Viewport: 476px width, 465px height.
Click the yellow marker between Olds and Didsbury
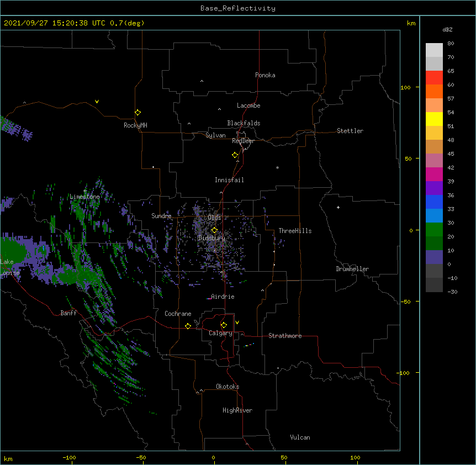214,230
